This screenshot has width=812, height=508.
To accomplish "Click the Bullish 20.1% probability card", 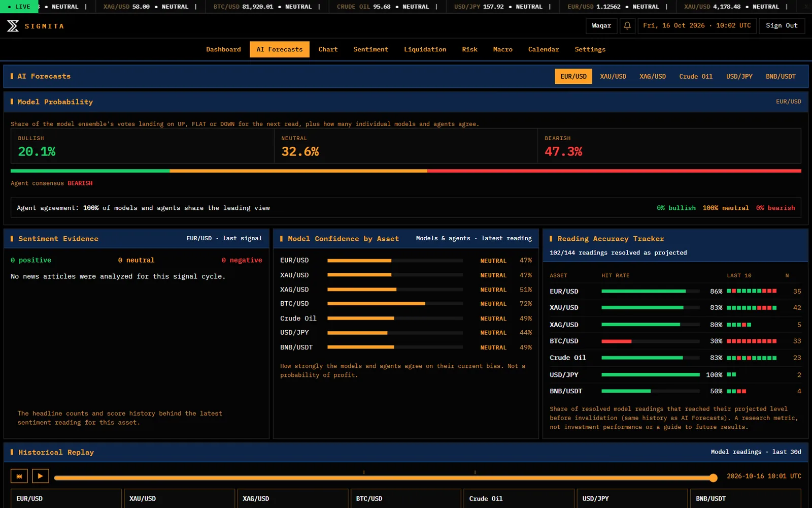I will click(x=142, y=146).
